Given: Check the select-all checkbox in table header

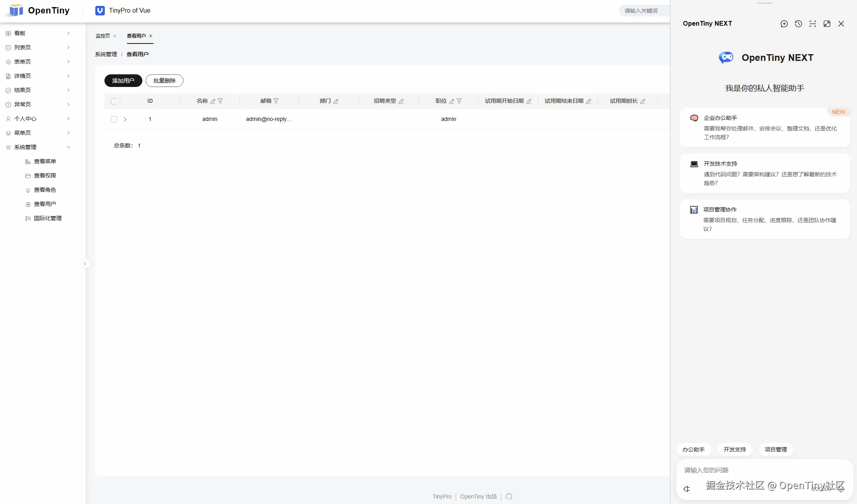Looking at the screenshot, I should click(114, 101).
